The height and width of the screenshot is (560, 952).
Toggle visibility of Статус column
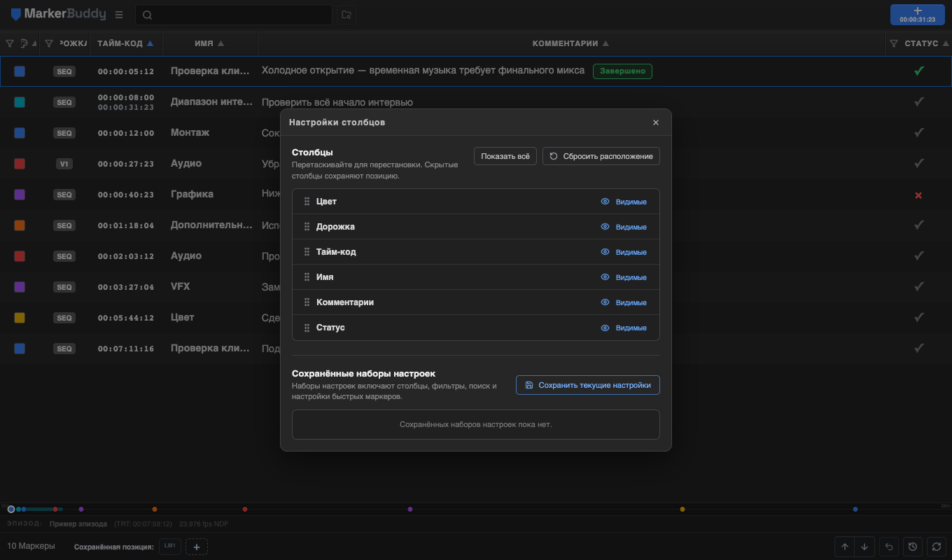pyautogui.click(x=624, y=328)
